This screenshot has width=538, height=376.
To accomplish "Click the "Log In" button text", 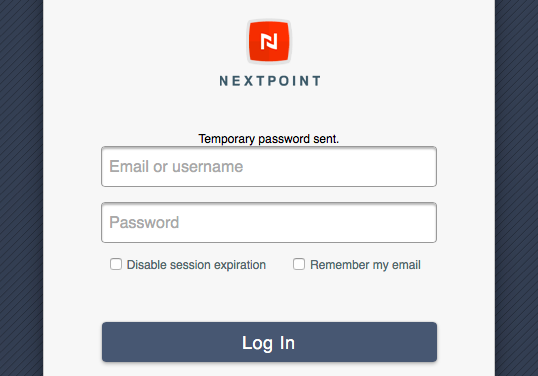I will [x=268, y=343].
